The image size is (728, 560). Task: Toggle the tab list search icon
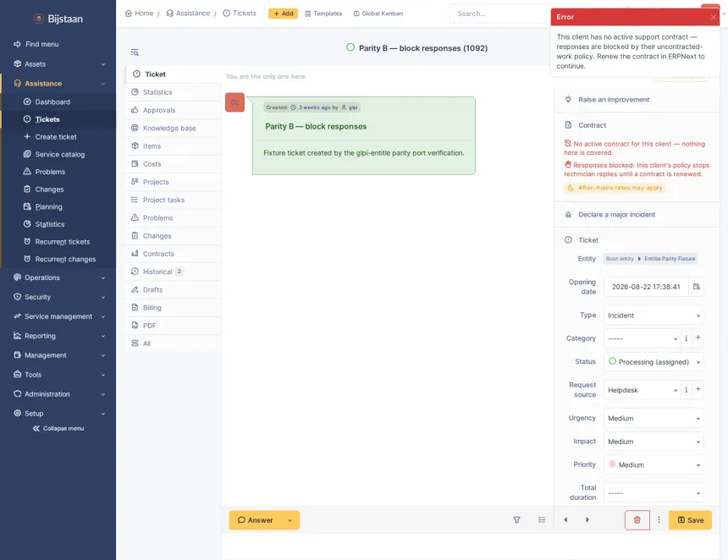[135, 52]
